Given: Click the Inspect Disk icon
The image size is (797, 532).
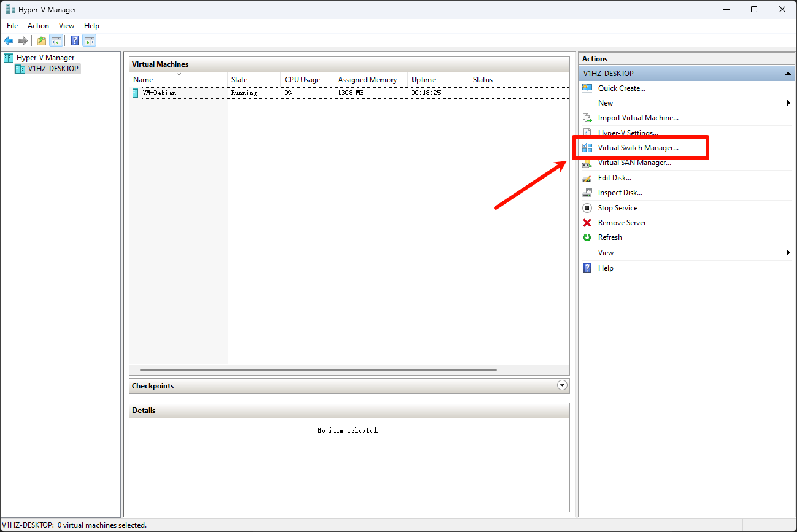Looking at the screenshot, I should (587, 193).
